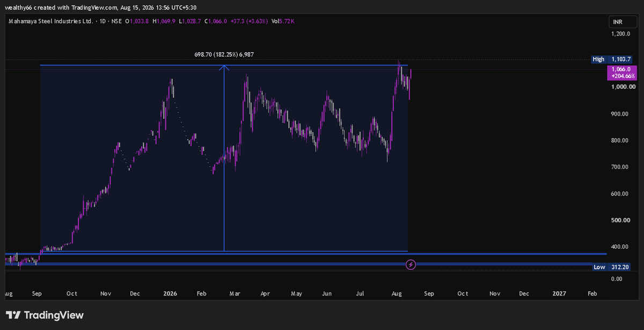Click the change value +37.3 (+3.63%)
The image size is (644, 330).
click(x=248, y=21)
